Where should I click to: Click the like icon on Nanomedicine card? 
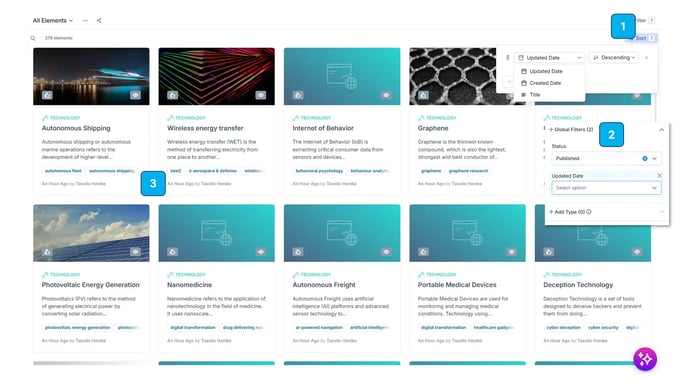[x=173, y=252]
